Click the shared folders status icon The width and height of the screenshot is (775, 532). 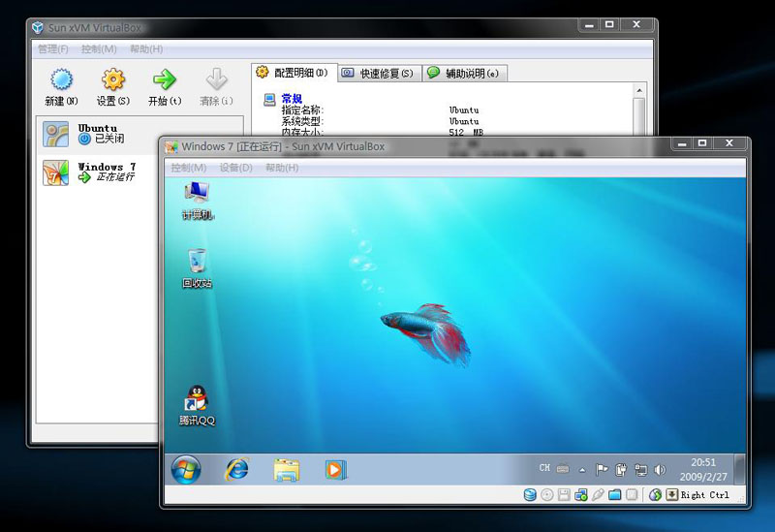tap(614, 495)
